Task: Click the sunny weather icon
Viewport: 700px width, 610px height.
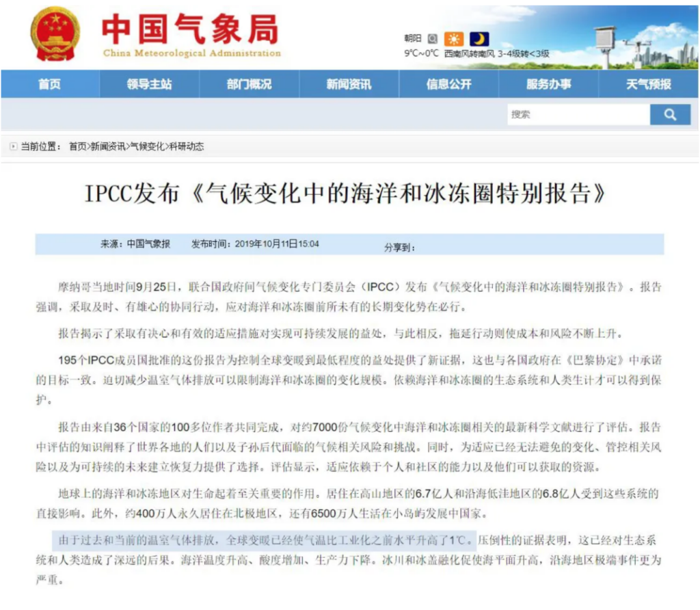Action: coord(454,39)
